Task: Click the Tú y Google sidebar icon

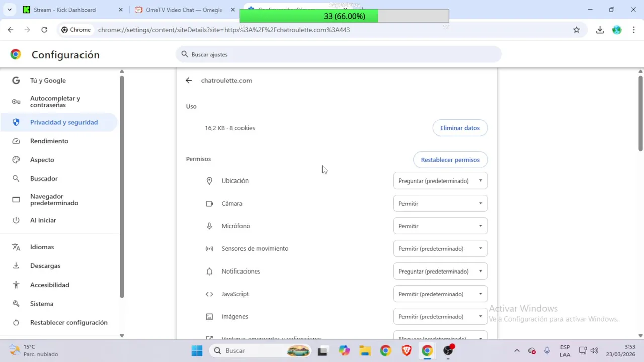Action: pos(16,80)
